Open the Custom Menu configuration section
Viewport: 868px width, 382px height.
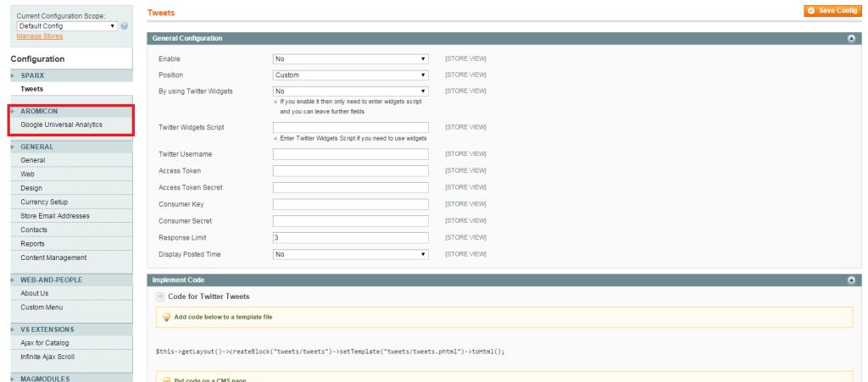(x=71, y=307)
